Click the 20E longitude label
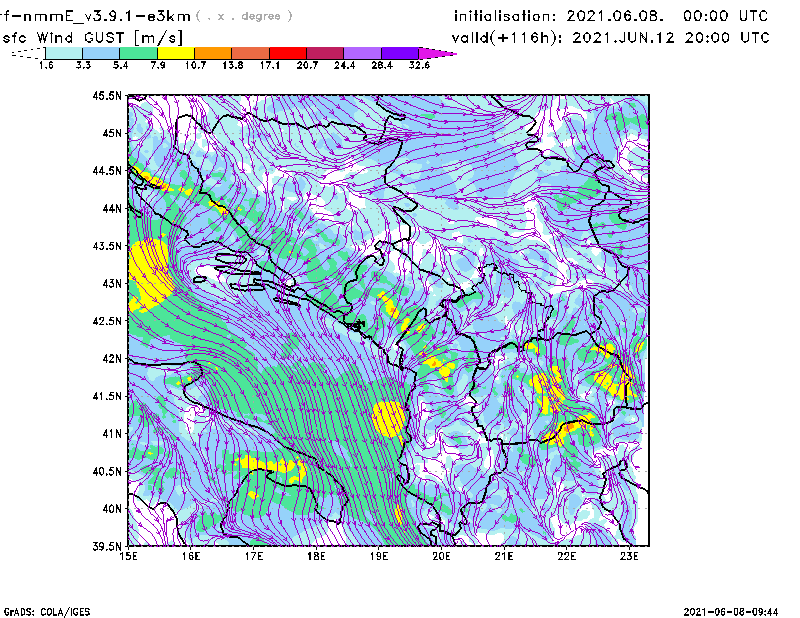 click(441, 556)
